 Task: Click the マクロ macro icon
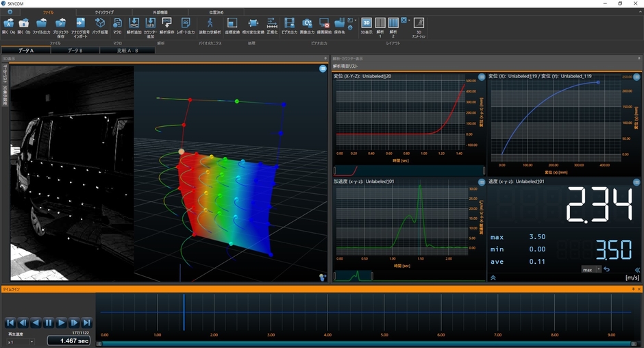tap(117, 25)
